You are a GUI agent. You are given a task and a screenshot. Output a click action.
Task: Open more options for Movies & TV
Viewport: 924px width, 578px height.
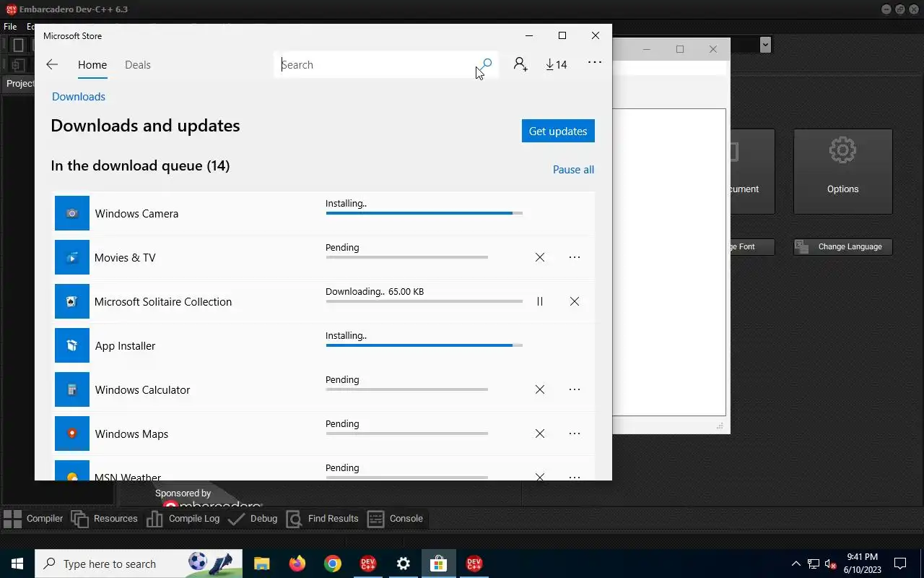[575, 257]
